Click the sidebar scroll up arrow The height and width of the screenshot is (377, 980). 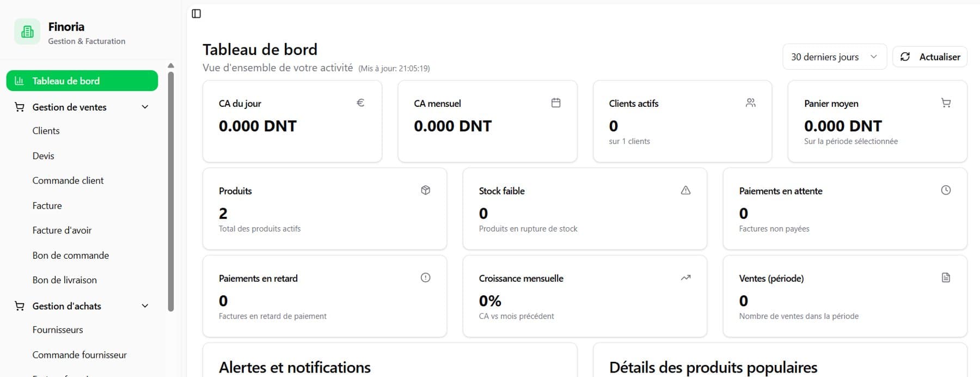point(171,65)
